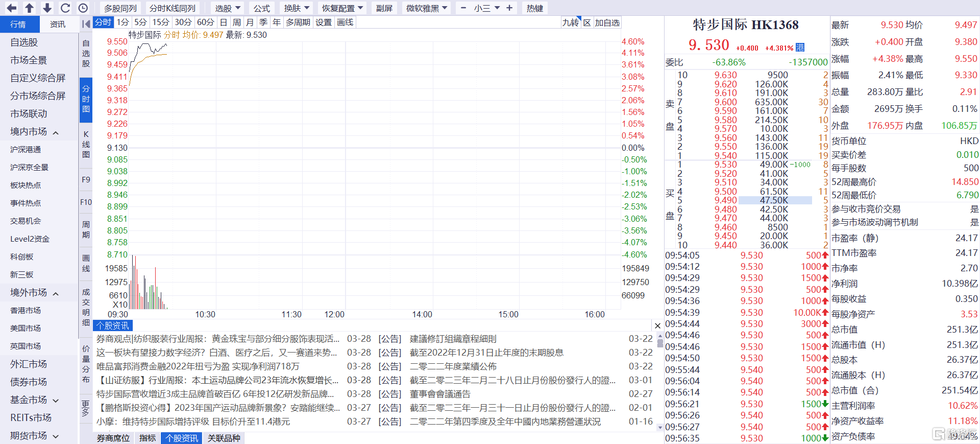The image size is (980, 444).
Task: Open news 小摩：维持特步国际增持评级
Action: [x=193, y=422]
